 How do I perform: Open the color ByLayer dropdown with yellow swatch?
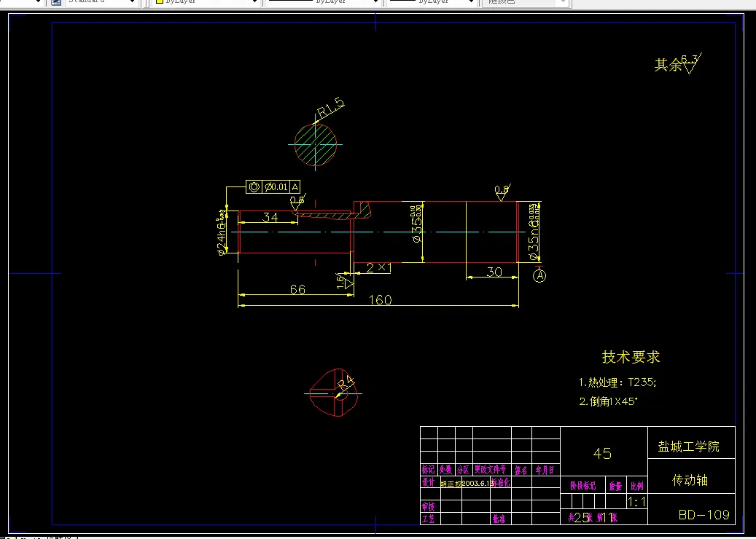(x=206, y=2)
